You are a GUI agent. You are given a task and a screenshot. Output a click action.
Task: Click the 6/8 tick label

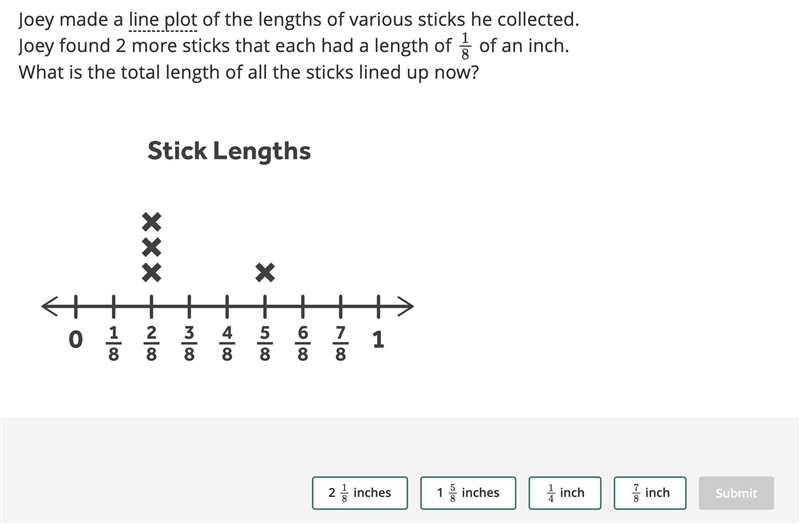coord(303,343)
